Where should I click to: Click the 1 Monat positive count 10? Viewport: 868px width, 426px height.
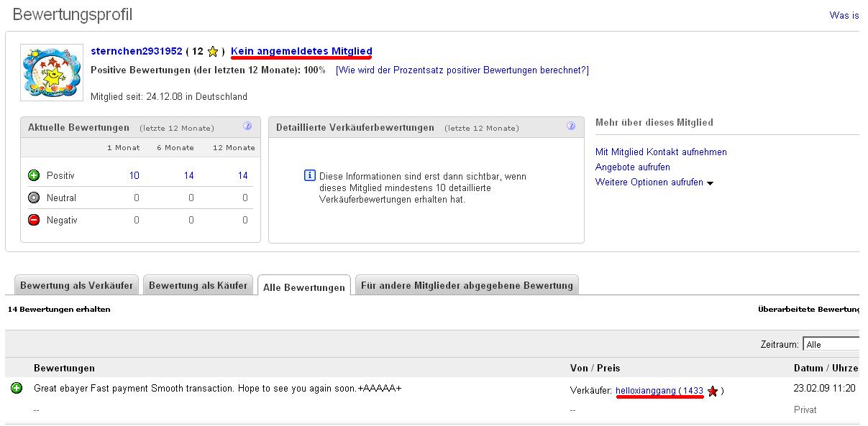click(134, 175)
